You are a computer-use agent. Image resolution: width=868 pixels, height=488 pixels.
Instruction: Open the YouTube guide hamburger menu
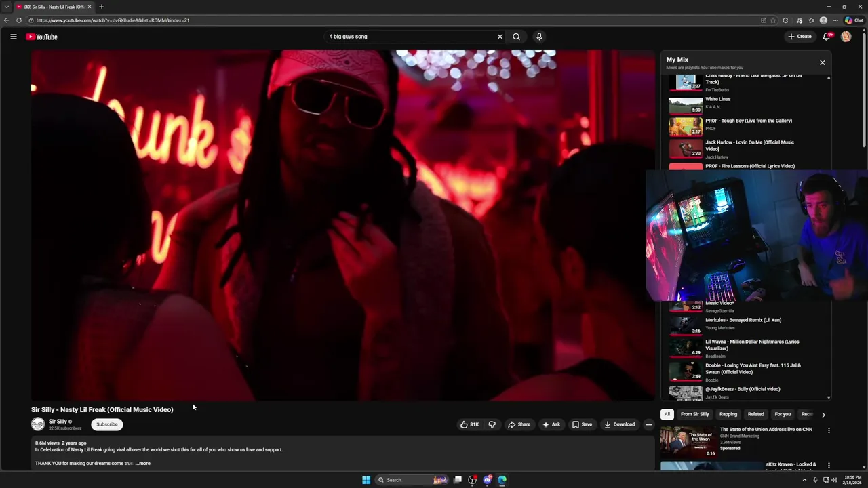(x=13, y=37)
